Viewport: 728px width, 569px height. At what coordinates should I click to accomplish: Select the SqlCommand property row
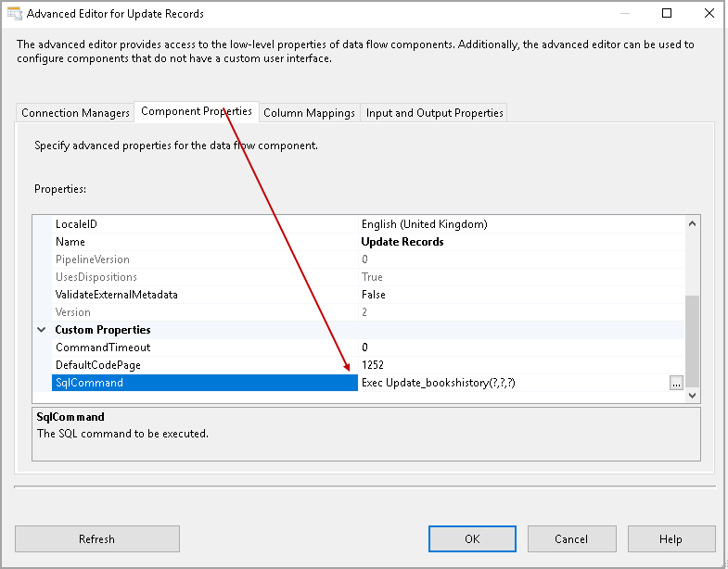click(x=204, y=383)
